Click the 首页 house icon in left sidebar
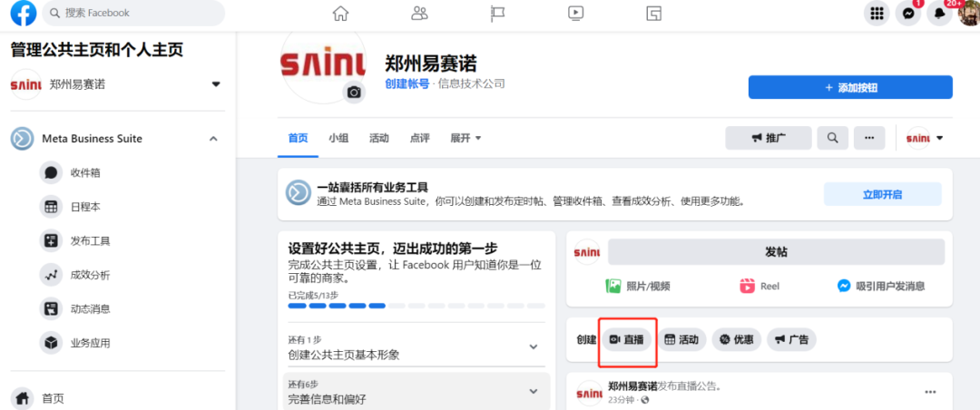 pos(23,397)
